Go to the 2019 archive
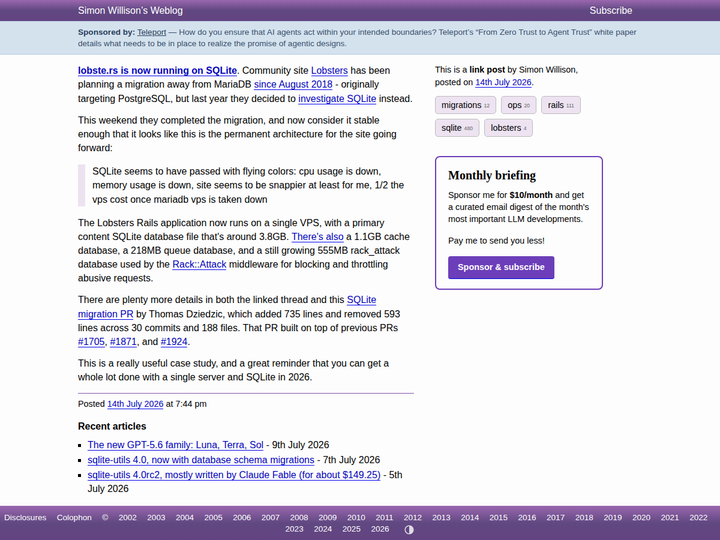 (613, 518)
